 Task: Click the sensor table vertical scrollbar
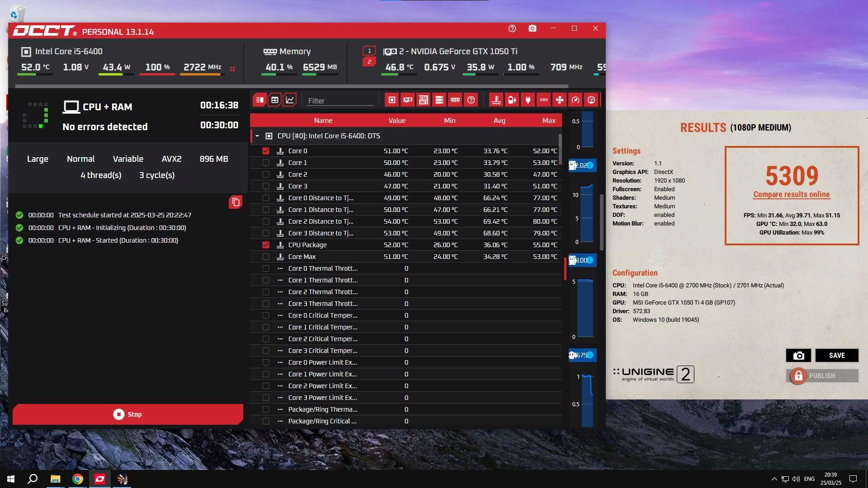coord(560,149)
